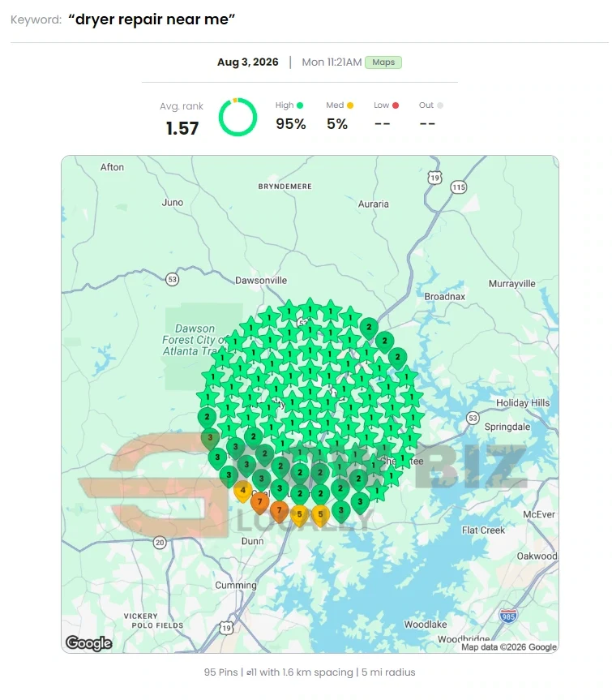
Task: Click the "Map data ©2026 Google" attribution
Action: click(x=509, y=647)
